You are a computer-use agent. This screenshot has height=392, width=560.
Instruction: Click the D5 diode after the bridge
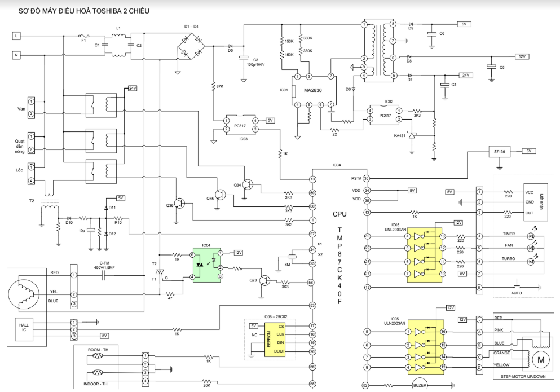pyautogui.click(x=230, y=46)
